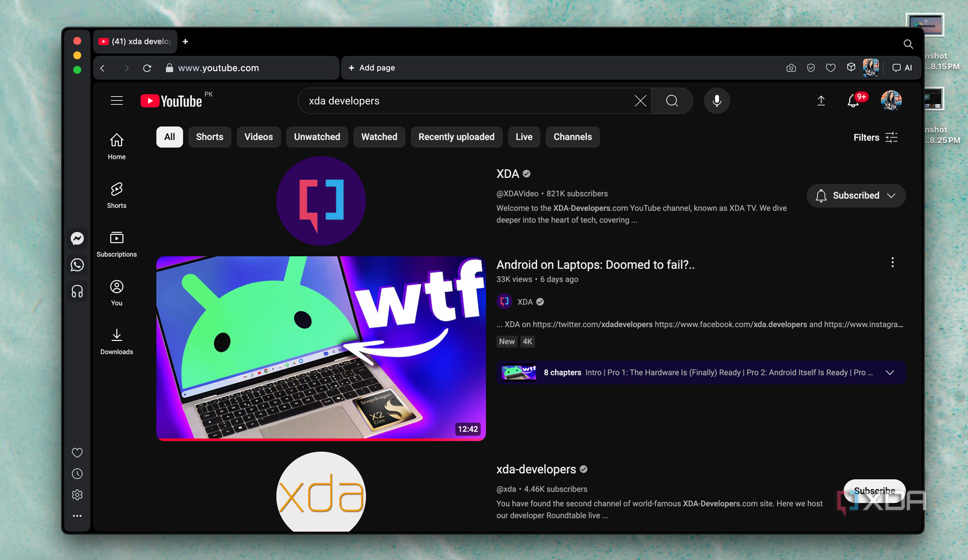Open XDA channel link under the video
The width and height of the screenshot is (968, 560).
pos(525,302)
